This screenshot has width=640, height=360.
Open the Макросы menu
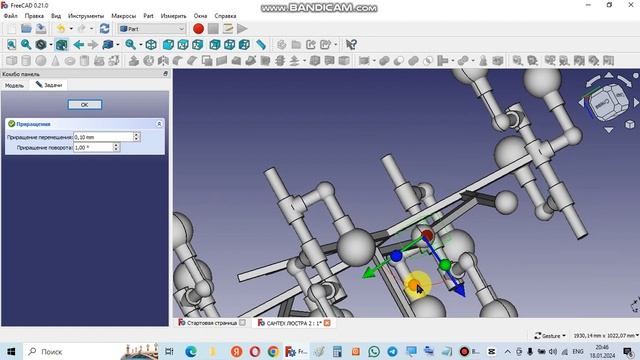click(123, 16)
